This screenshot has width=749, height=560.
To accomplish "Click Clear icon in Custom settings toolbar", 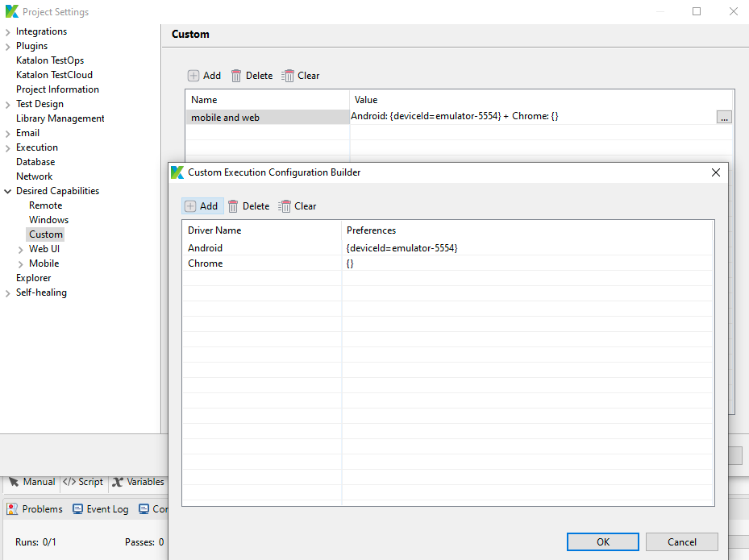I will click(288, 76).
